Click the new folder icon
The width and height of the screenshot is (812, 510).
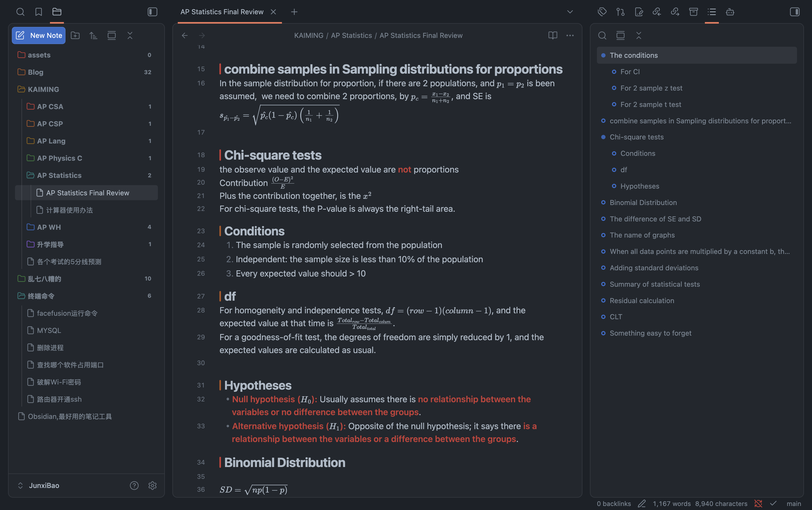coord(75,35)
